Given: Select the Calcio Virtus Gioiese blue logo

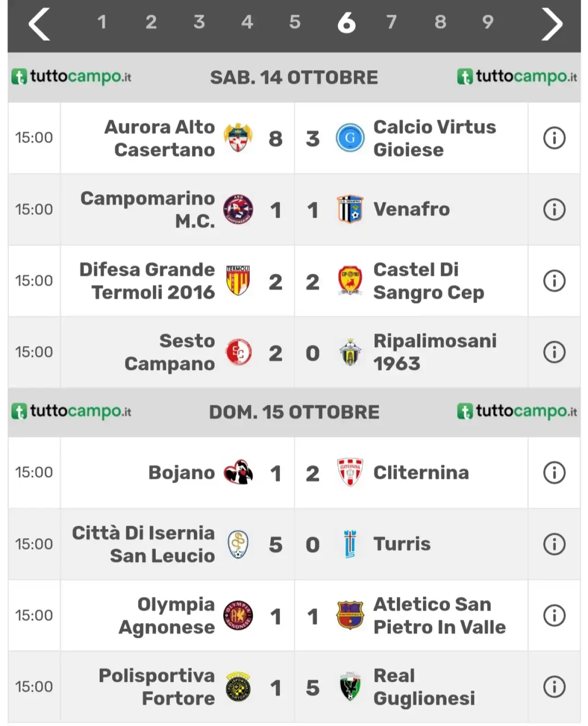Looking at the screenshot, I should tap(350, 138).
